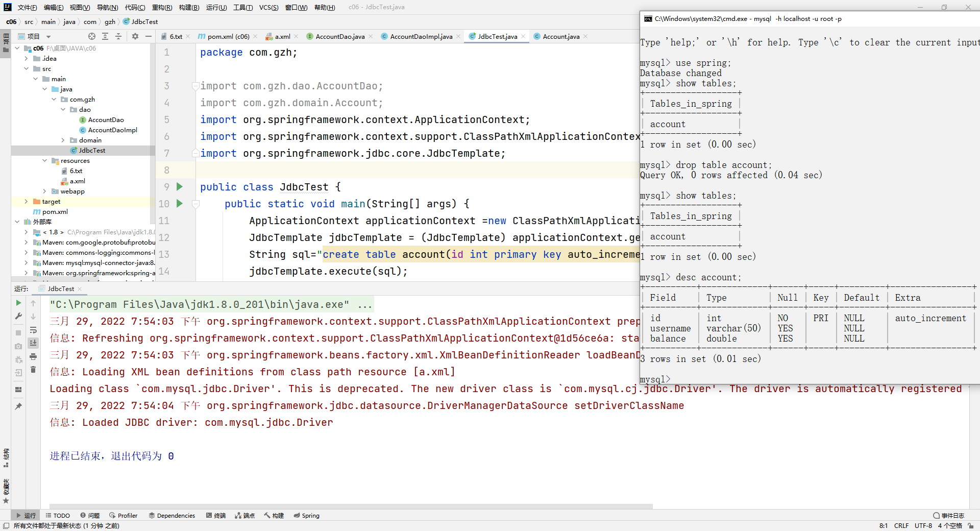
Task: Open the Profiler tool window
Action: [x=123, y=516]
